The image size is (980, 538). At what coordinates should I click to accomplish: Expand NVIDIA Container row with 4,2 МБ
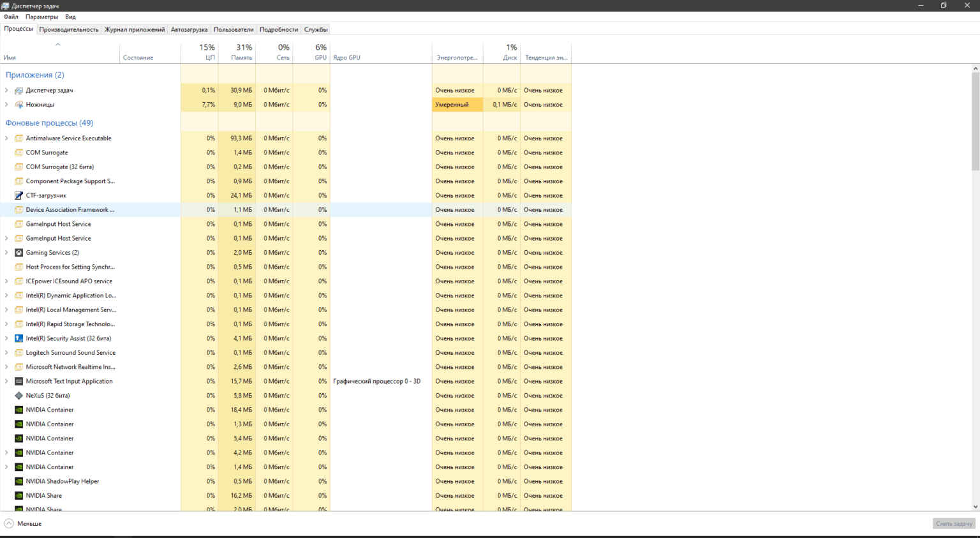[6, 453]
